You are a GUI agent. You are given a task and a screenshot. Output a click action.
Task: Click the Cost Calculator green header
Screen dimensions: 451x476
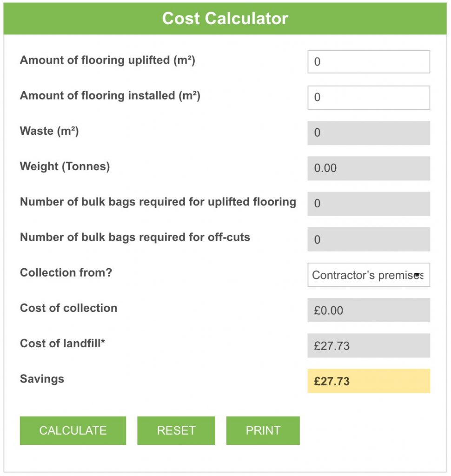[225, 19]
